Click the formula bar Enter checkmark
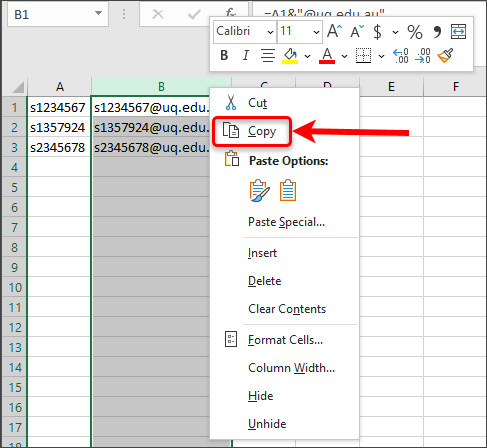Viewport: 487px width, 448px height. coord(194,14)
